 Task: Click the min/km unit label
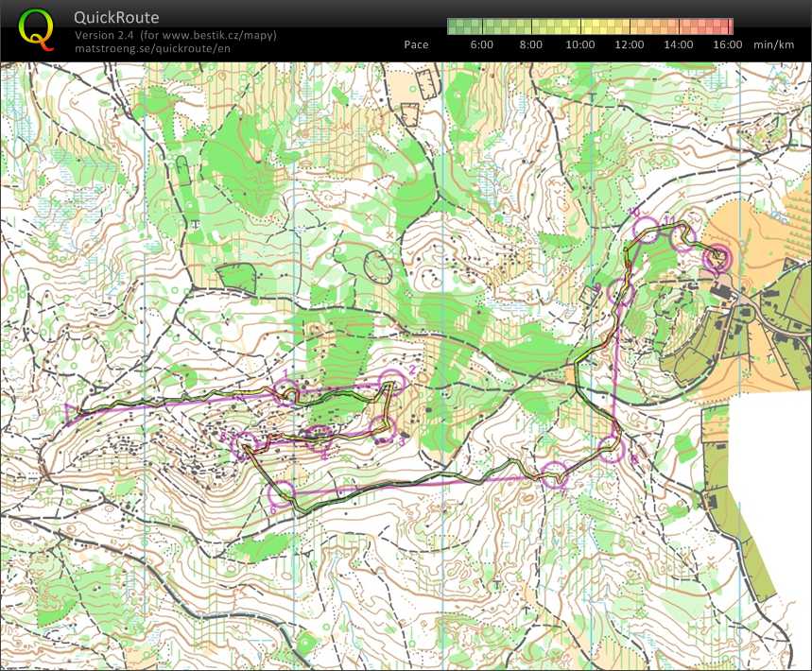pos(773,44)
